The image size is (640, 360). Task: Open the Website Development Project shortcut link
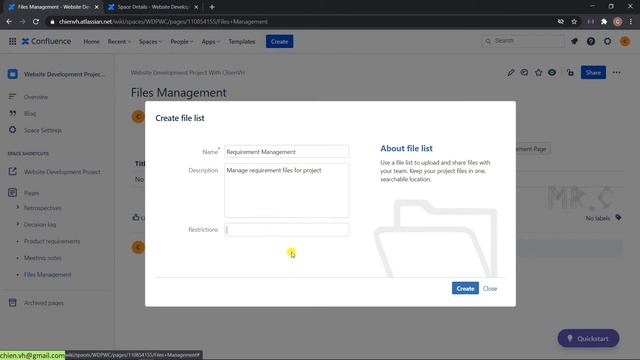pos(62,172)
